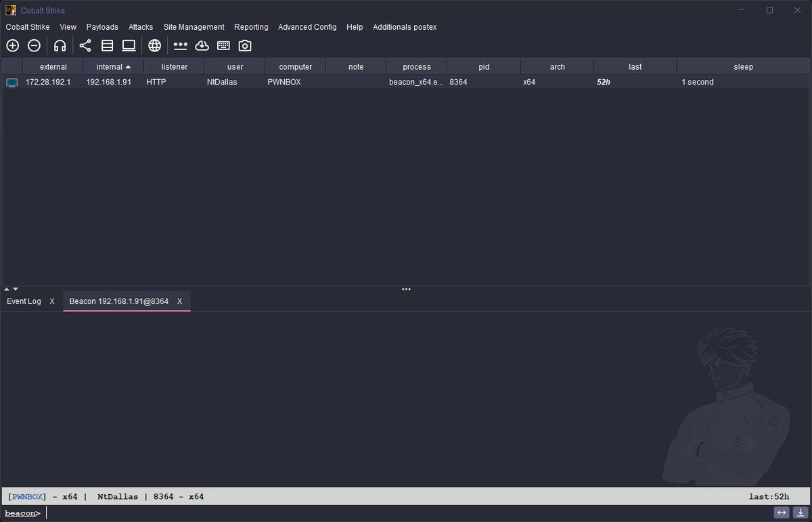The width and height of the screenshot is (812, 522).
Task: View keystrokes with the keyboard icon
Action: point(223,45)
